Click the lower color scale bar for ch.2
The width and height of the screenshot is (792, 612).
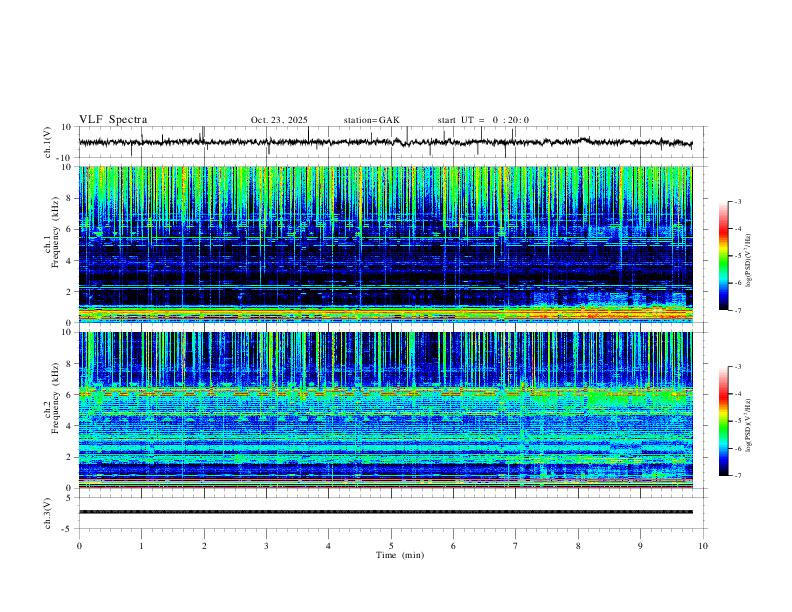pyautogui.click(x=724, y=421)
